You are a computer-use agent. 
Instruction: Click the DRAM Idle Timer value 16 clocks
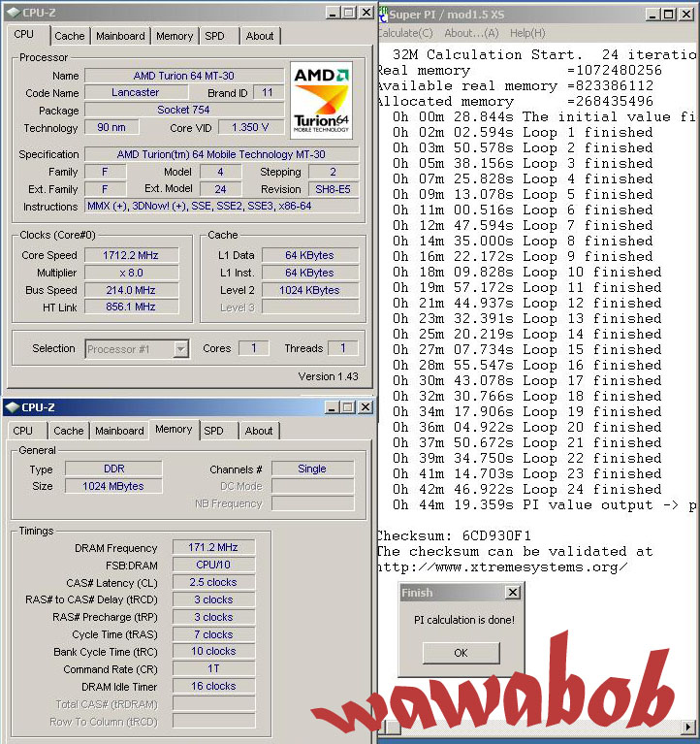pyautogui.click(x=213, y=686)
